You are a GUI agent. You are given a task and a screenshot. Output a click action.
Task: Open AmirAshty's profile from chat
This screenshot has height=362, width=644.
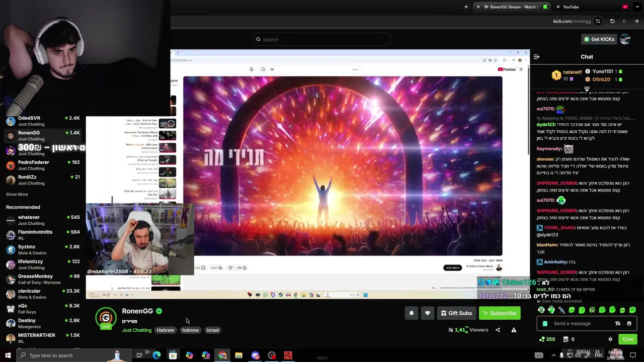click(x=556, y=262)
